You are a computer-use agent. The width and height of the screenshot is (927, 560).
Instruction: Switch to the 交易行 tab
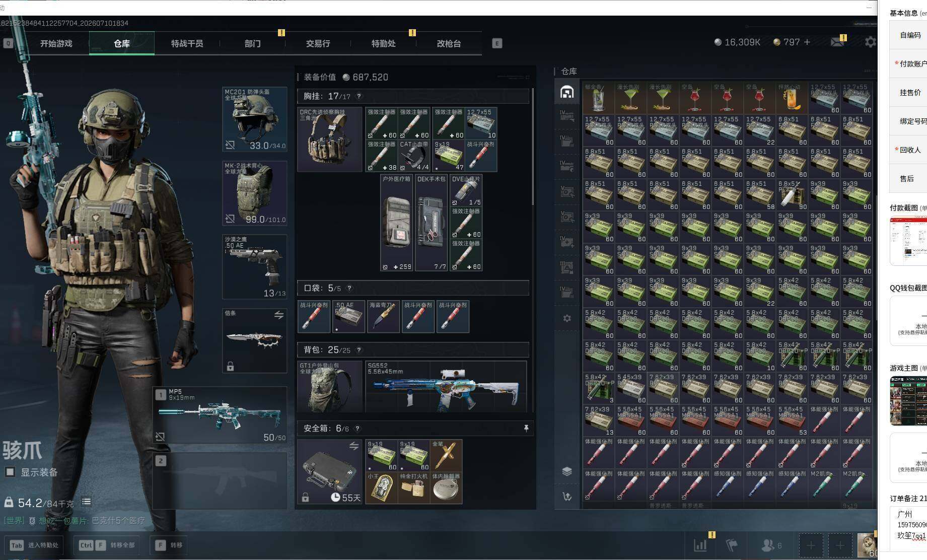pyautogui.click(x=318, y=43)
